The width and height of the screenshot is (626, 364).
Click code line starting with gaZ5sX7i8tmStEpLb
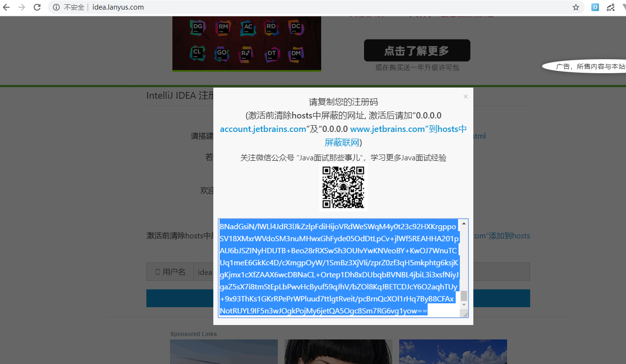[339, 287]
